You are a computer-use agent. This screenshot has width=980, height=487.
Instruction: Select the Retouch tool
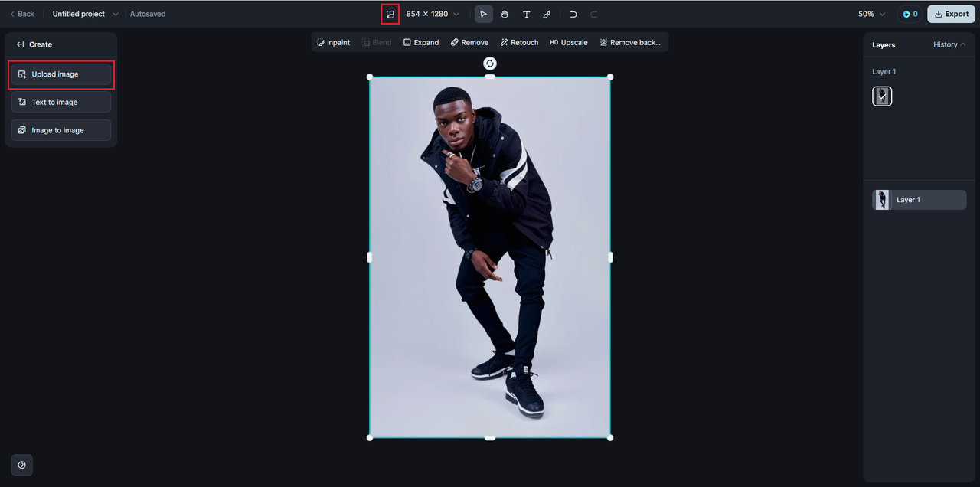pos(519,42)
